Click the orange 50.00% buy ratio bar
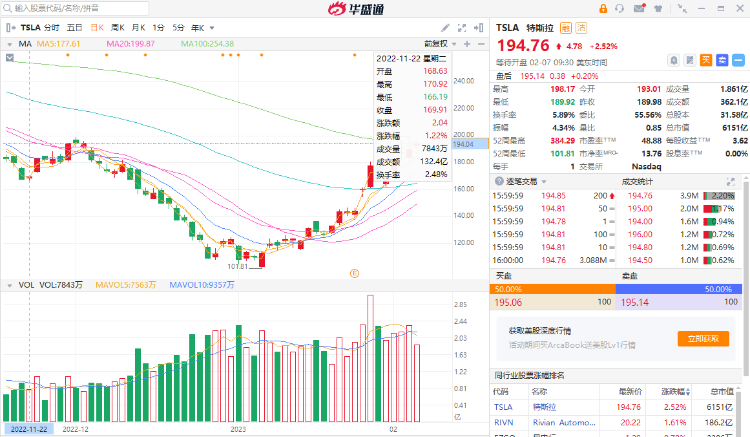The width and height of the screenshot is (750, 437). (x=552, y=289)
